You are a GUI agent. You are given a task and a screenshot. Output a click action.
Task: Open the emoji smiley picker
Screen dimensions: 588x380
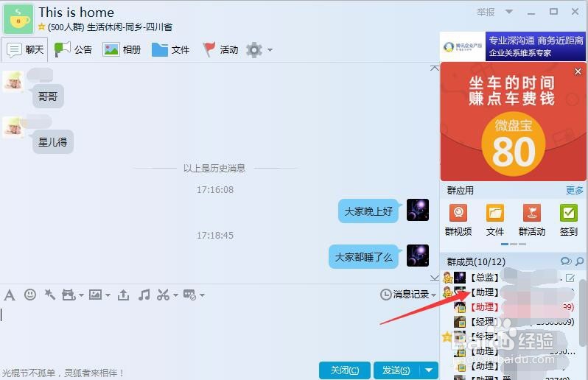click(30, 295)
